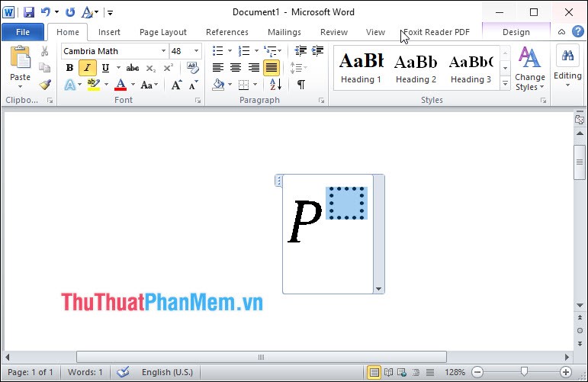588x382 pixels.
Task: Click the Clear Formatting icon
Action: coord(193,68)
